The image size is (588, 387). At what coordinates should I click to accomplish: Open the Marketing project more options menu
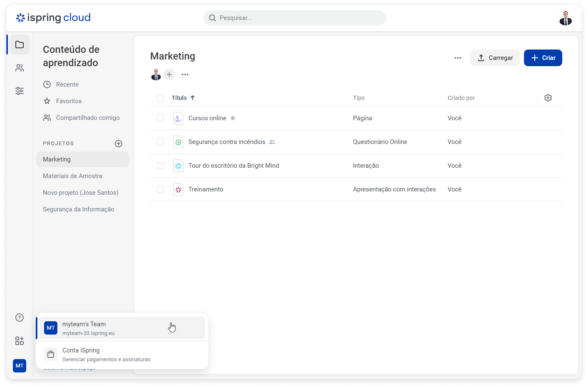click(x=458, y=58)
